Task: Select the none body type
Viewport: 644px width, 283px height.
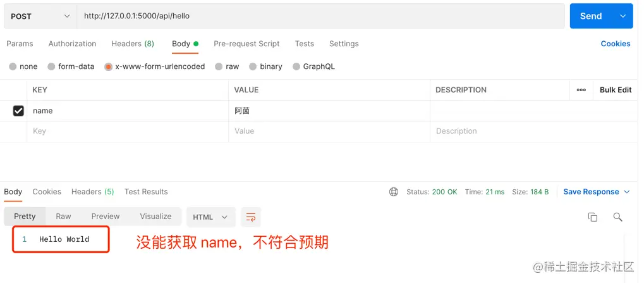Action: tap(13, 66)
